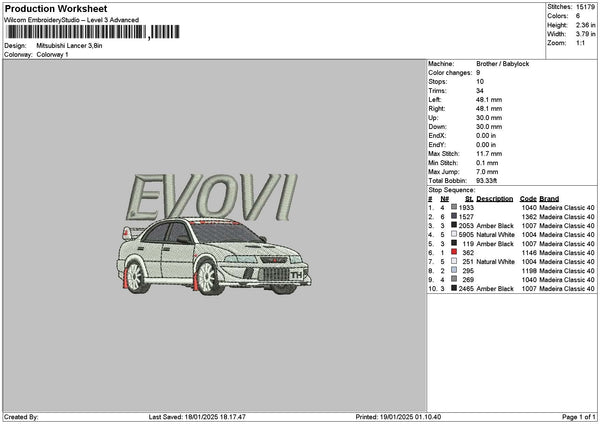Click the light blue swatch in stop 8
Screen dimensions: 600x424
pyautogui.click(x=454, y=270)
